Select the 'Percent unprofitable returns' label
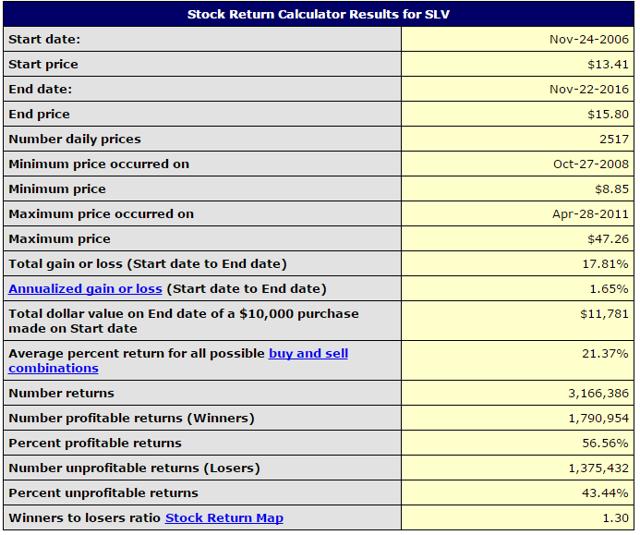This screenshot has height=535, width=640. (103, 493)
